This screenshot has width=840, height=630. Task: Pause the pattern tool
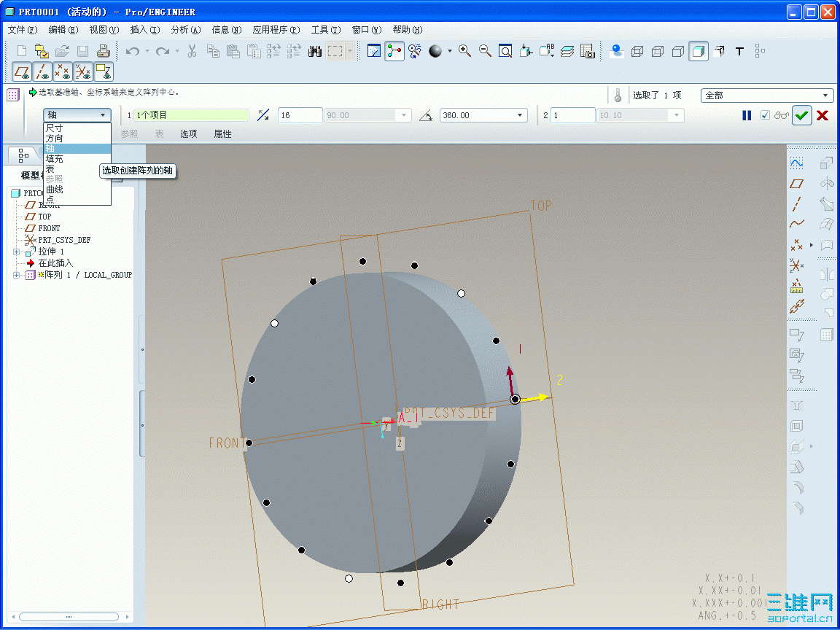tap(747, 115)
